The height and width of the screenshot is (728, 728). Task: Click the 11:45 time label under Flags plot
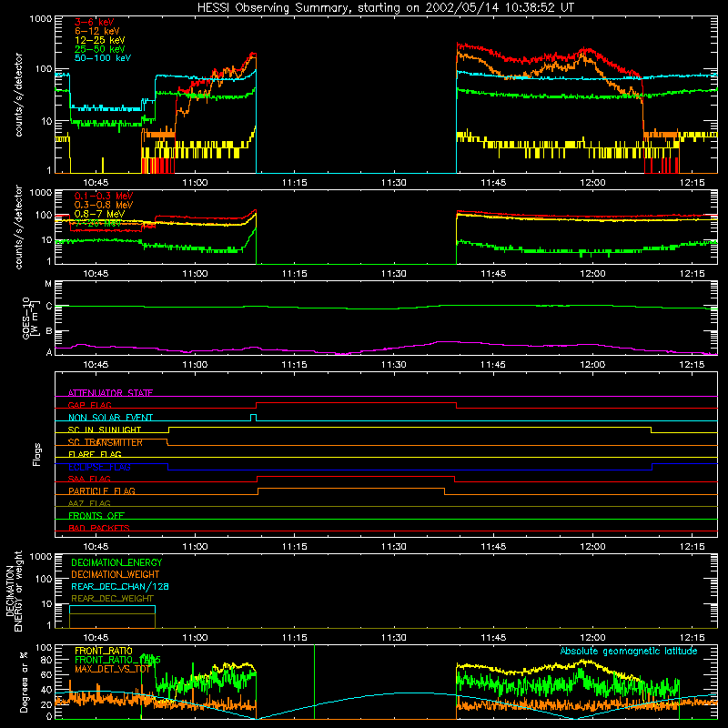[x=493, y=547]
